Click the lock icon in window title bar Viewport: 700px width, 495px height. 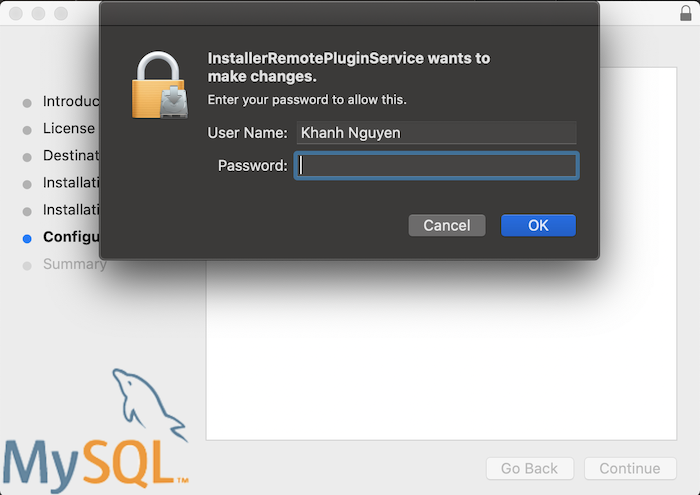click(685, 13)
